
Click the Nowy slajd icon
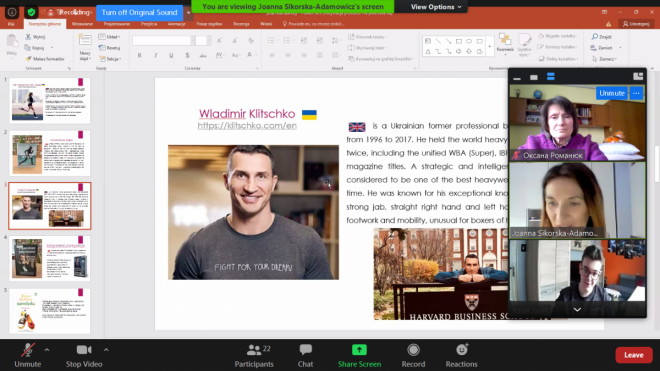click(x=85, y=41)
